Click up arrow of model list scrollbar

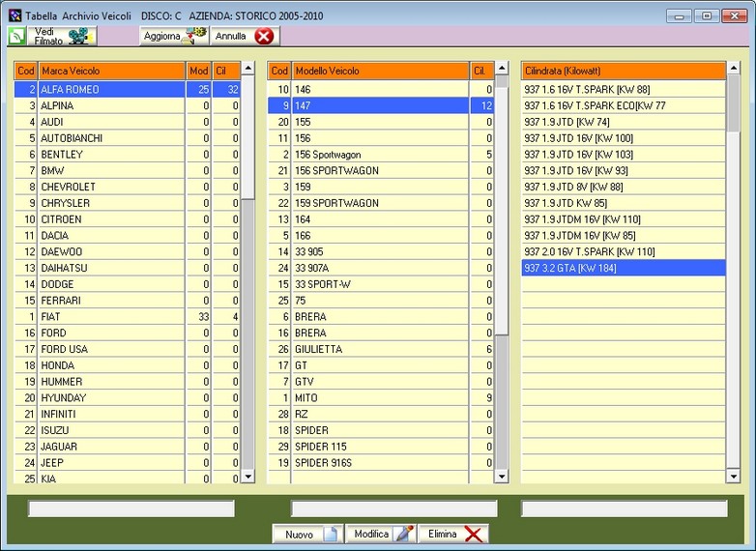coord(502,68)
